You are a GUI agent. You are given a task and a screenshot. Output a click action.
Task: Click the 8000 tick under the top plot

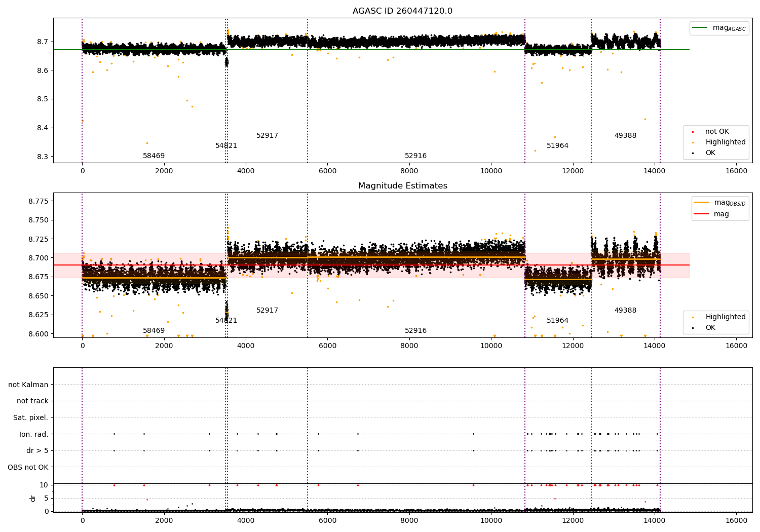click(409, 171)
